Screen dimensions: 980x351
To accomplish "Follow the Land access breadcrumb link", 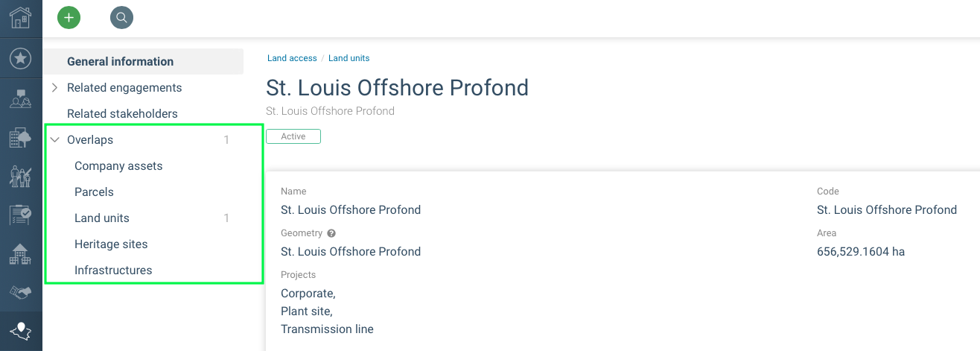I will click(292, 58).
